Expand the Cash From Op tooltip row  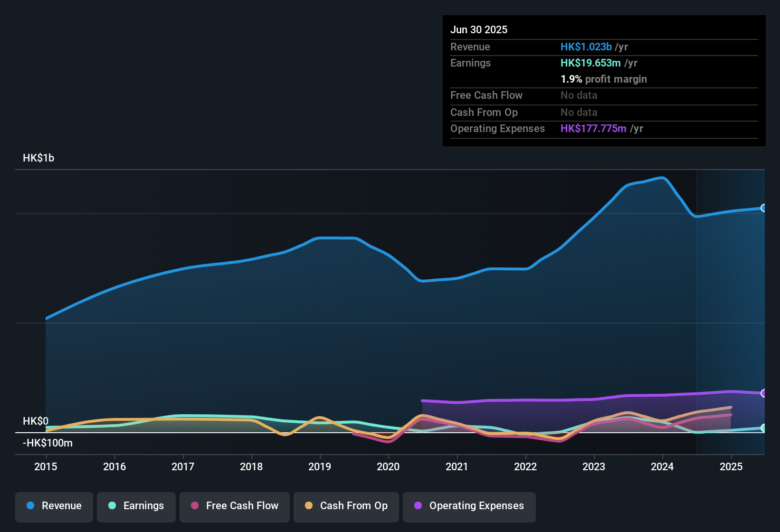[x=603, y=113]
